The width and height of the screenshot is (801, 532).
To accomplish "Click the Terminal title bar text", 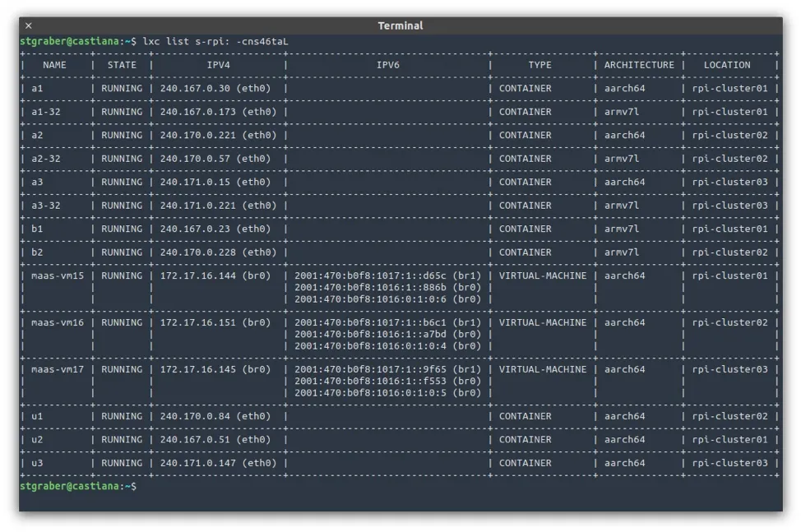I will (x=400, y=25).
